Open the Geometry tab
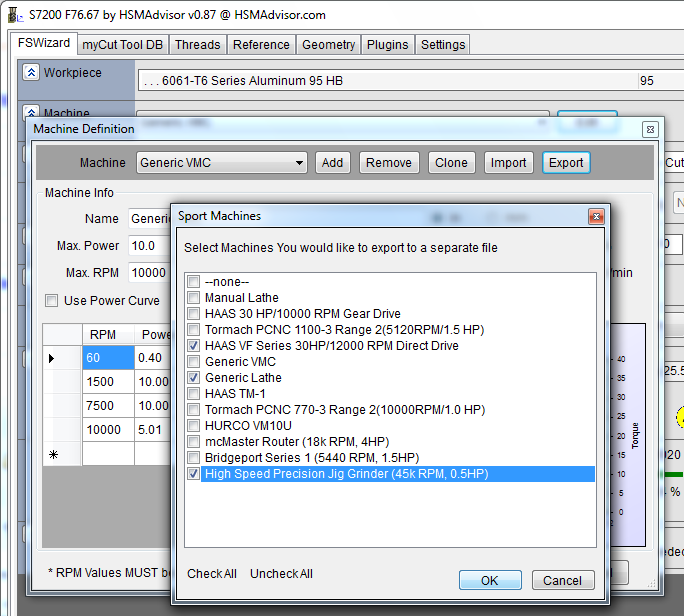684x616 pixels. 328,45
